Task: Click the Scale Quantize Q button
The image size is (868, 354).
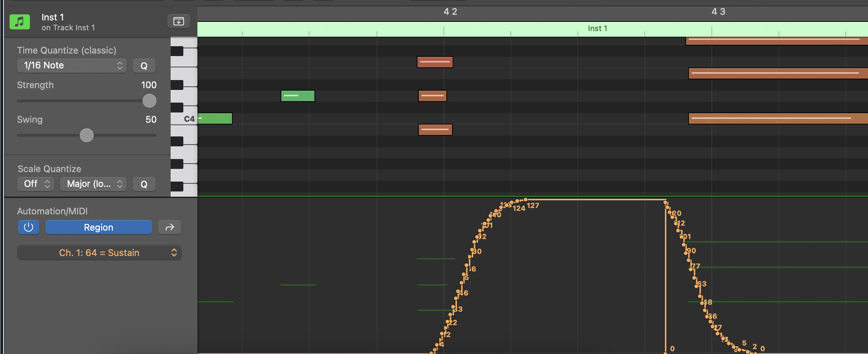Action: click(144, 184)
